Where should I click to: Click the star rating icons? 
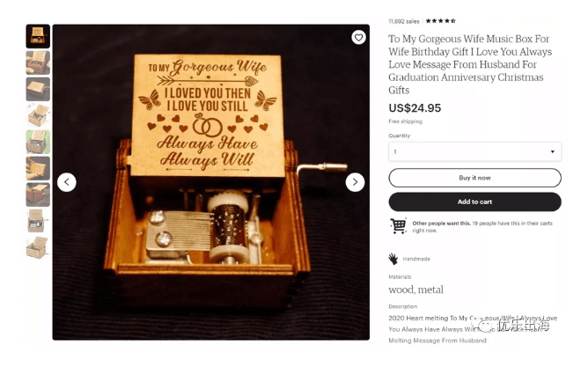[x=441, y=21]
